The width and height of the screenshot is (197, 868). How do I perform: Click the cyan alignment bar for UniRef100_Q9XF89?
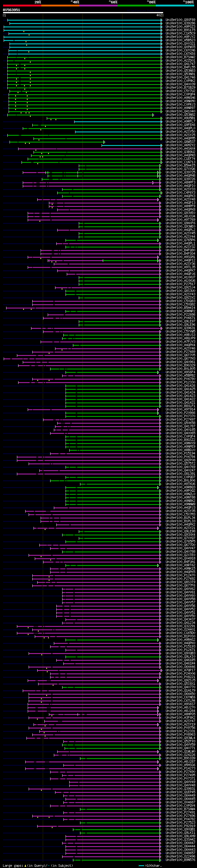pos(84,20)
